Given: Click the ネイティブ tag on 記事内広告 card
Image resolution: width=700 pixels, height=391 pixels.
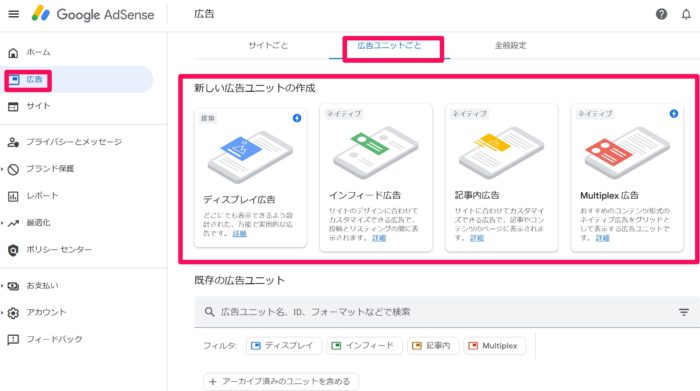Looking at the screenshot, I should [469, 114].
